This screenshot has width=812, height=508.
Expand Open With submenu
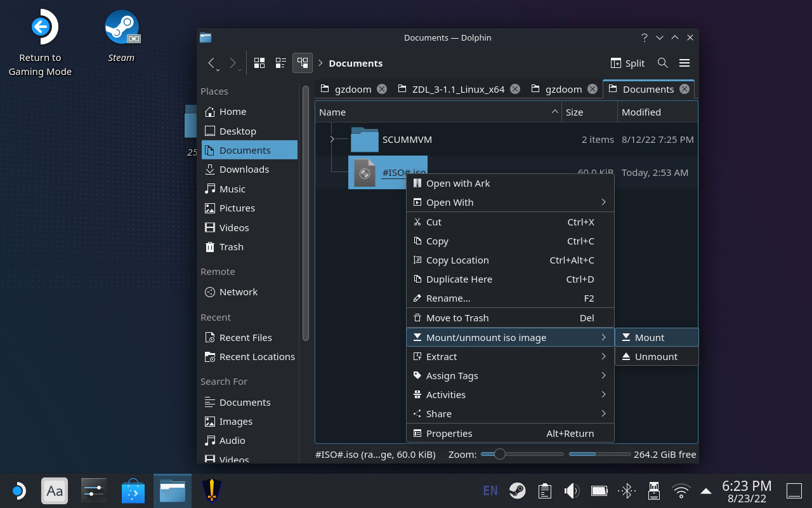click(x=510, y=203)
